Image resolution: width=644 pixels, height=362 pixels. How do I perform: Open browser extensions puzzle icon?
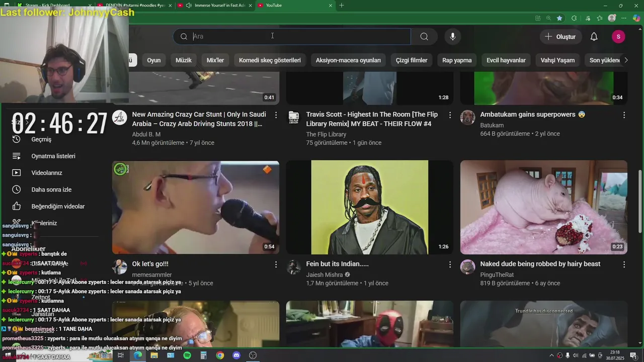coord(574,18)
